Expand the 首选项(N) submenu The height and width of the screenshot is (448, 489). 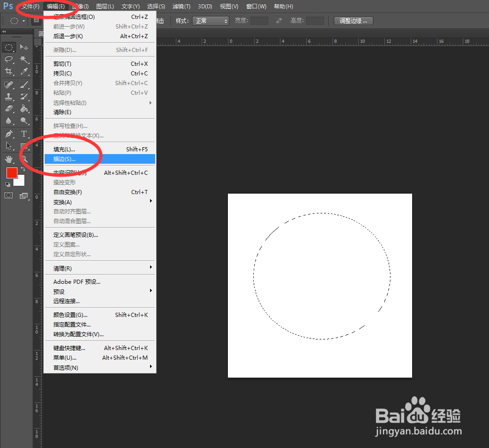[100, 368]
